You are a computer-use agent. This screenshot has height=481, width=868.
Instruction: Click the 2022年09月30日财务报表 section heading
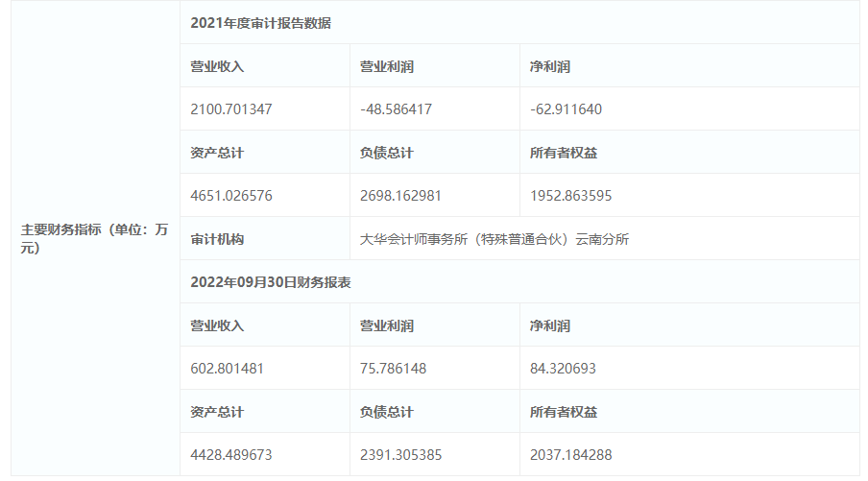tap(271, 282)
